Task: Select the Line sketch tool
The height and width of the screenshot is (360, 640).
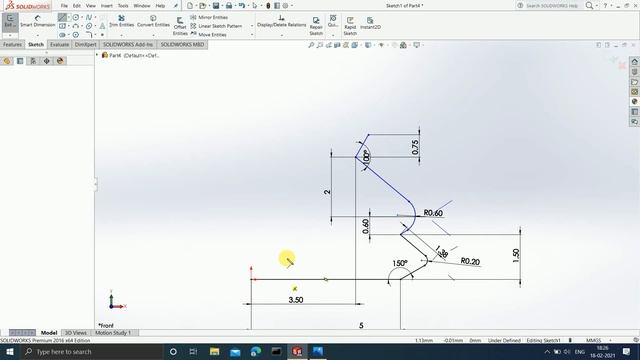Action: pos(62,17)
